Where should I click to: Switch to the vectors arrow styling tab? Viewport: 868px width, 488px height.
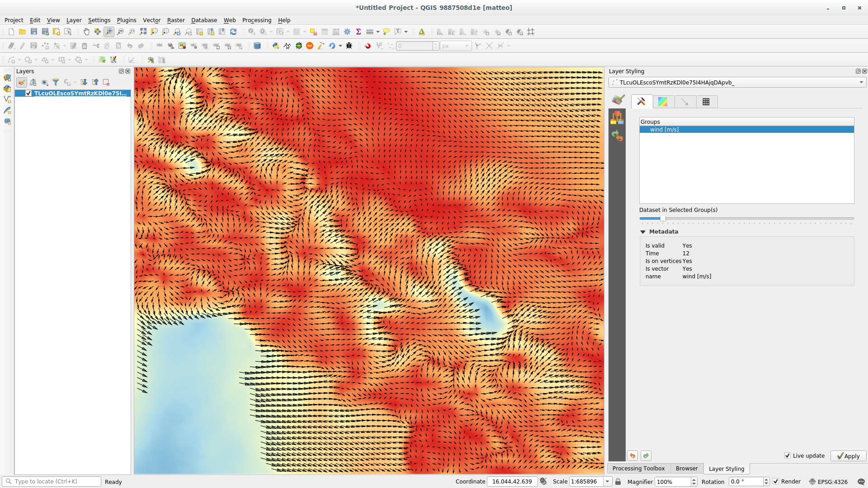tap(685, 102)
